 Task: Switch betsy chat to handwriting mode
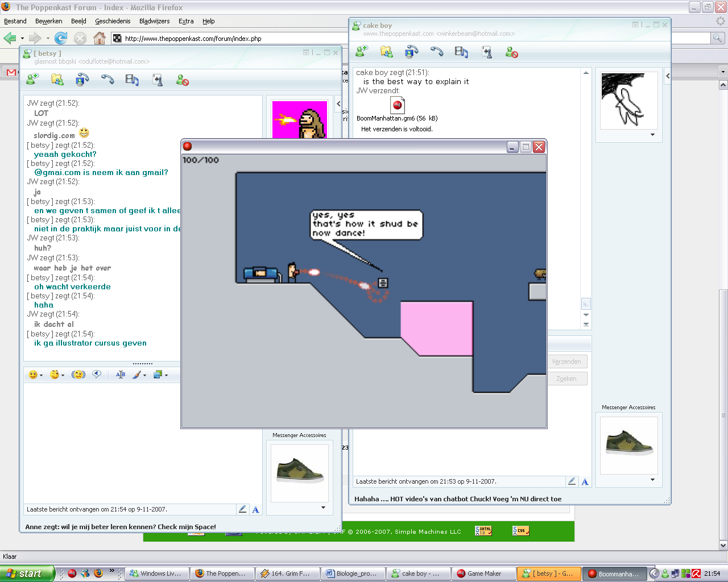243,509
